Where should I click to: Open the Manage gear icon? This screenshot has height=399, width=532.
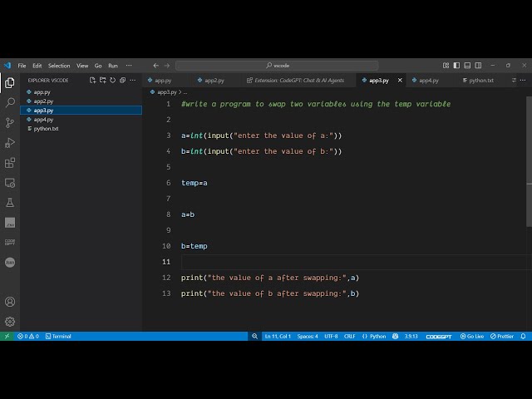click(x=10, y=322)
